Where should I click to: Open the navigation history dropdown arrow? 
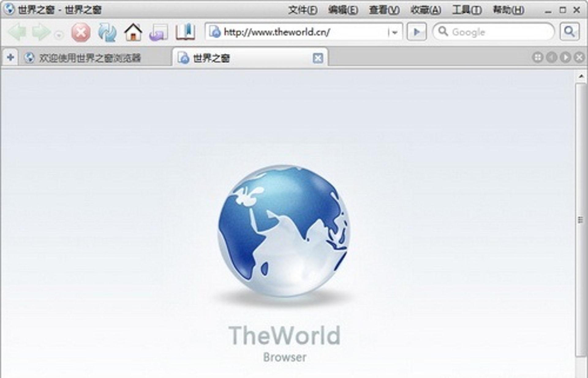pyautogui.click(x=59, y=35)
